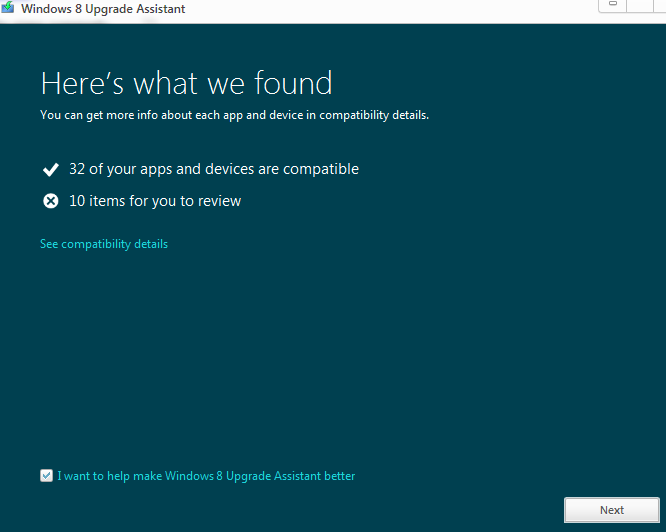Click the compatibility details info sentence
This screenshot has width=666, height=532.
pos(234,115)
